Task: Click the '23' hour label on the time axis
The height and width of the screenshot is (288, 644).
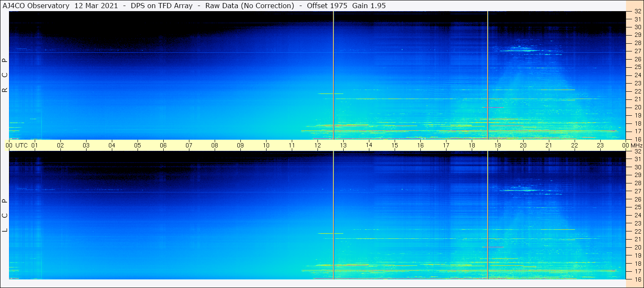Action: pos(600,145)
